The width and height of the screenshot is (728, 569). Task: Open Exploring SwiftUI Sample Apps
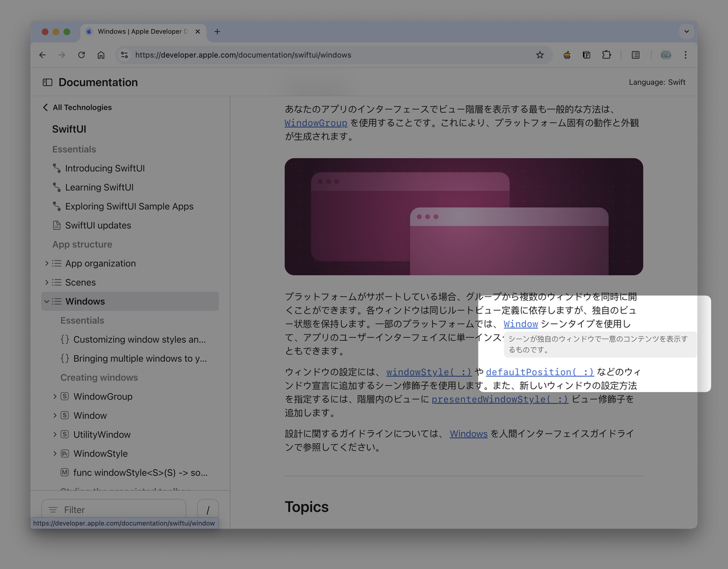129,207
